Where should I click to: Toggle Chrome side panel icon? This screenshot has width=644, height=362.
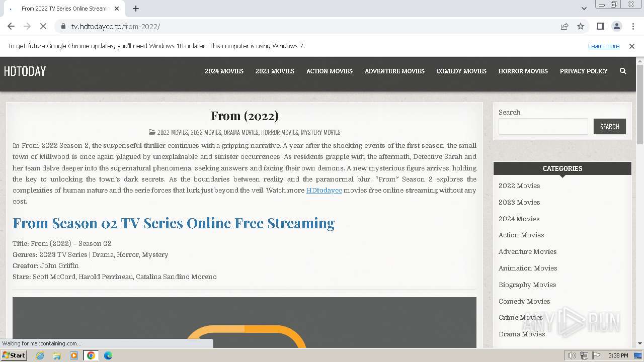pyautogui.click(x=600, y=26)
